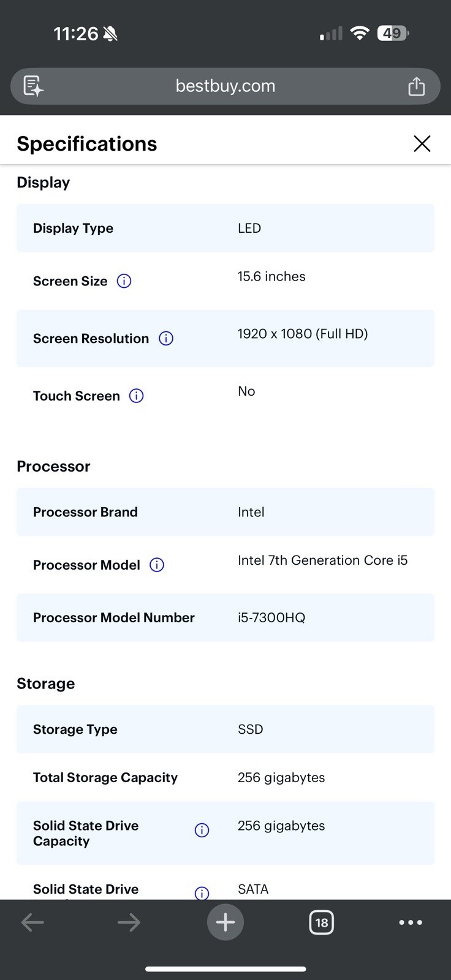Image resolution: width=451 pixels, height=980 pixels.
Task: Open Screen Size info tooltip
Action: point(124,281)
